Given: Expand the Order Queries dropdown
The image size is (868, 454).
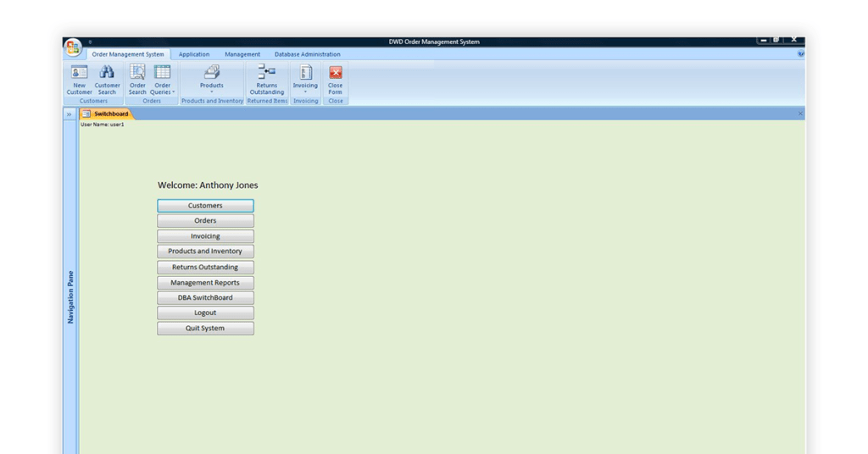Looking at the screenshot, I should [x=162, y=89].
